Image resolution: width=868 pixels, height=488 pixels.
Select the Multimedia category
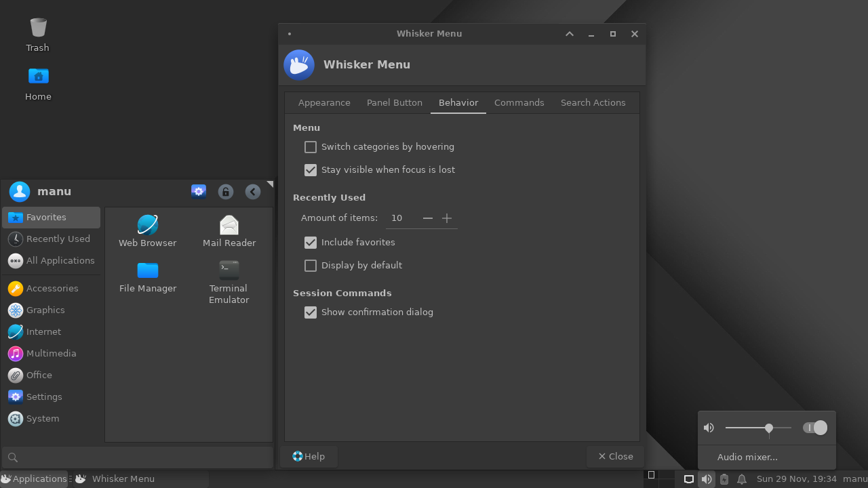[51, 353]
